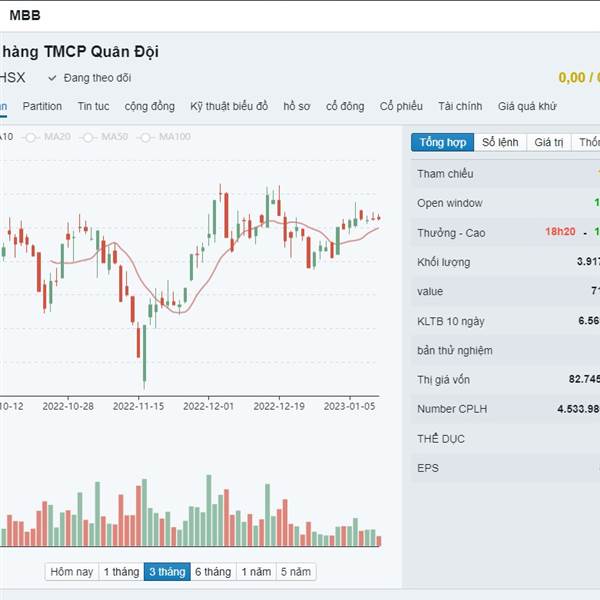Click the THỂ DỤC row label

point(441,439)
